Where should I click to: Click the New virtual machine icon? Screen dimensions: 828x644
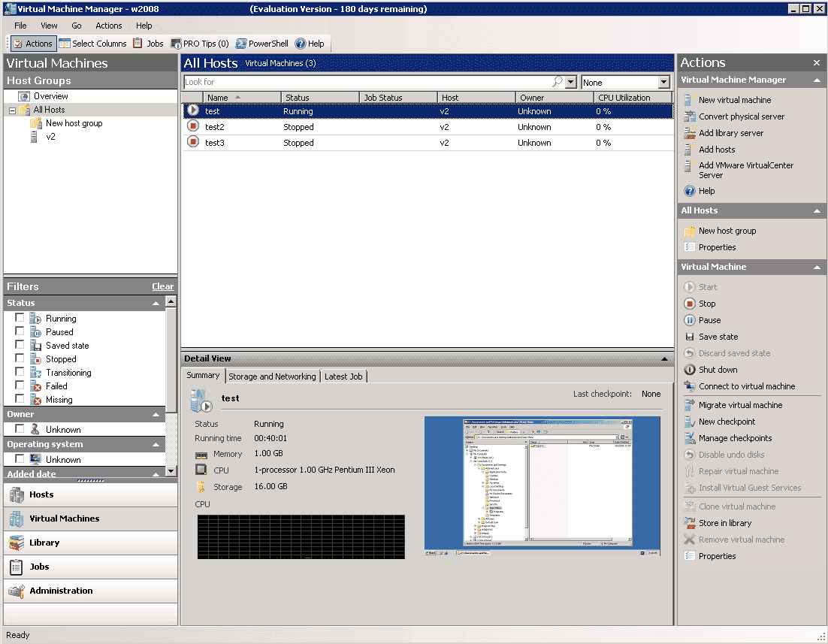pos(688,100)
